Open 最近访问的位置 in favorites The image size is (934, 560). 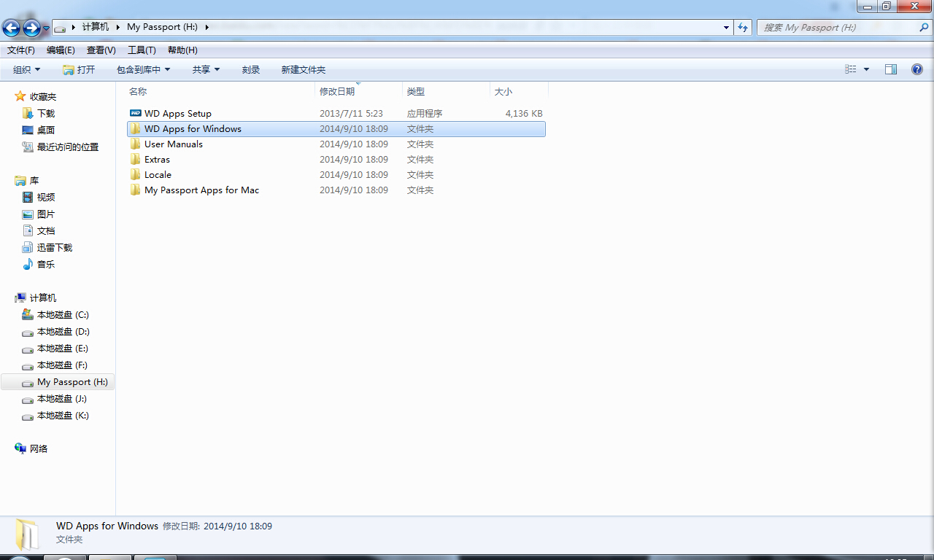pos(68,147)
